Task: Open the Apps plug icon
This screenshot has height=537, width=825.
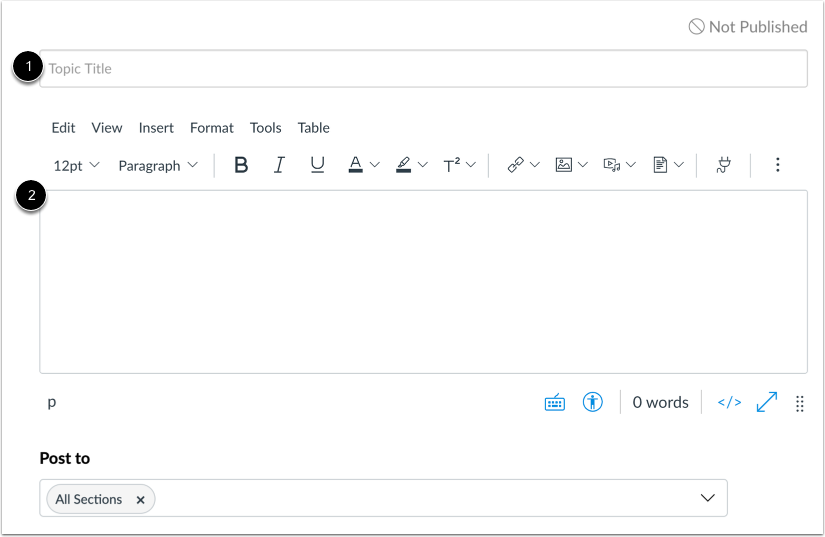Action: 724,165
